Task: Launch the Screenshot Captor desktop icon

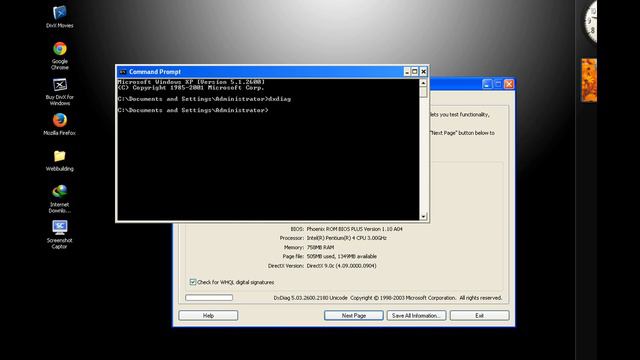Action: (x=60, y=234)
